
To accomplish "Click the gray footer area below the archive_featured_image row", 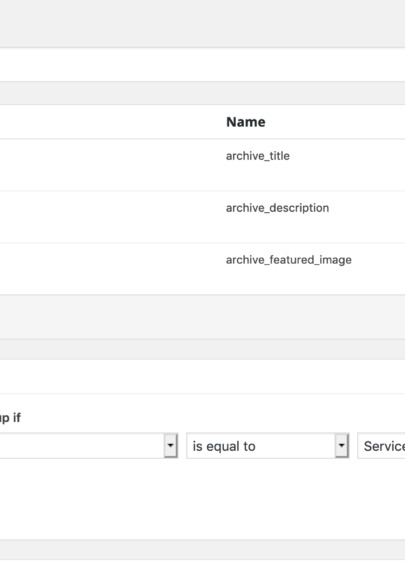I will (202, 317).
